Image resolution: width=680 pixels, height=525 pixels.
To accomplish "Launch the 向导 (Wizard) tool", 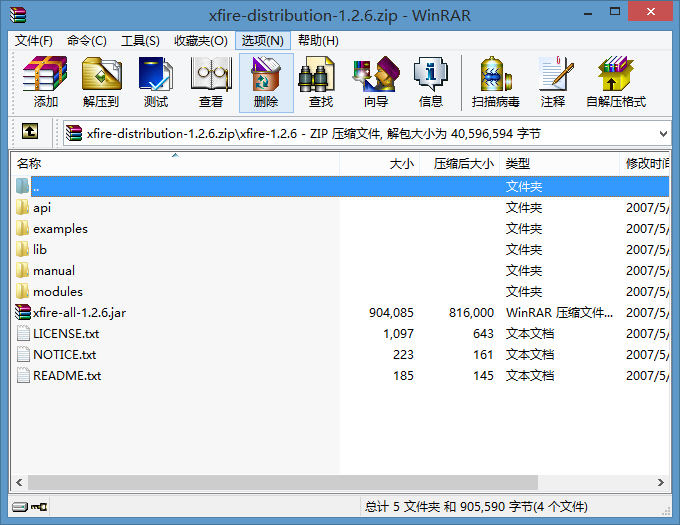I will point(376,82).
